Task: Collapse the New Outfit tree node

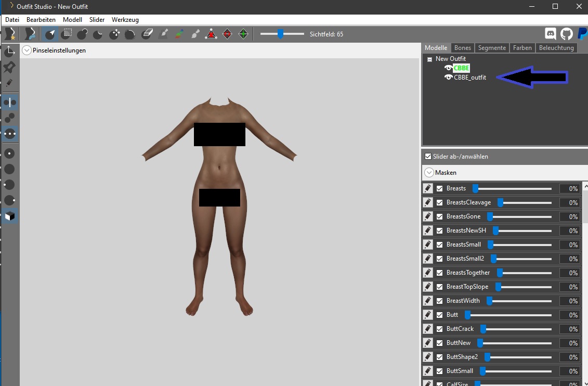Action: click(x=429, y=59)
